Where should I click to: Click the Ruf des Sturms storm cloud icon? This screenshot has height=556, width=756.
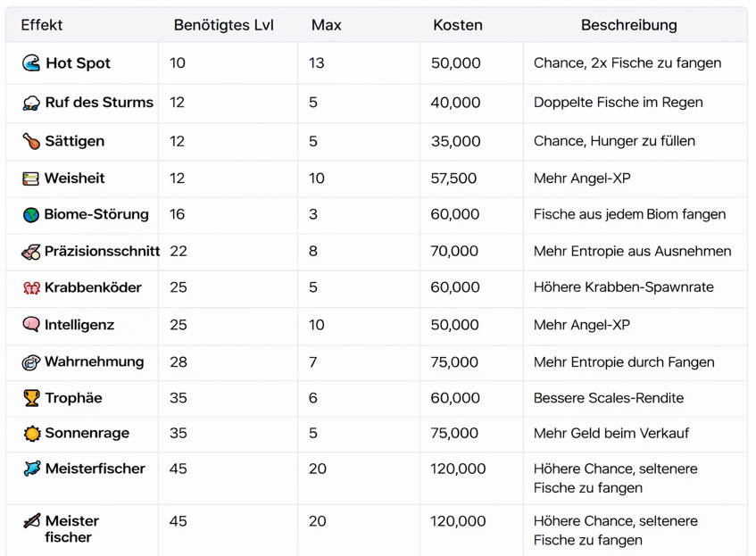[x=31, y=103]
